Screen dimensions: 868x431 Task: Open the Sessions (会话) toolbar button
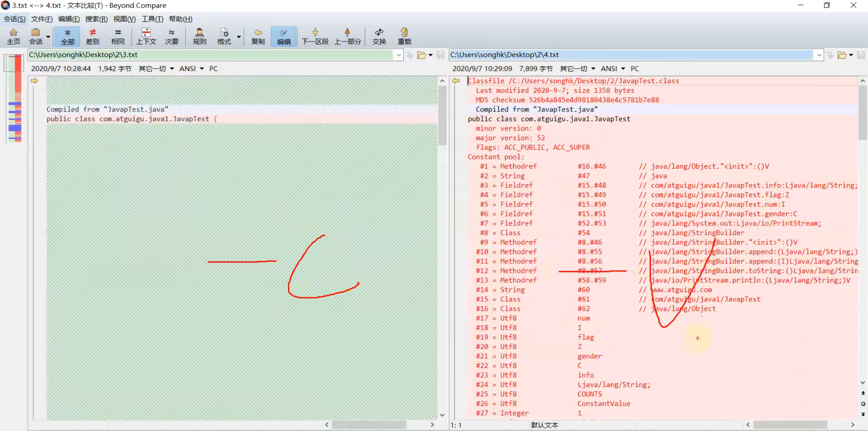[36, 36]
